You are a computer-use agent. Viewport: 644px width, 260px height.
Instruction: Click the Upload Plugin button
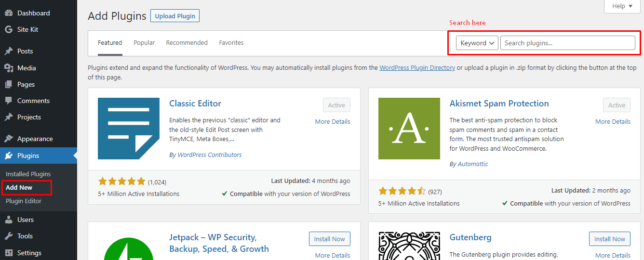(x=175, y=16)
